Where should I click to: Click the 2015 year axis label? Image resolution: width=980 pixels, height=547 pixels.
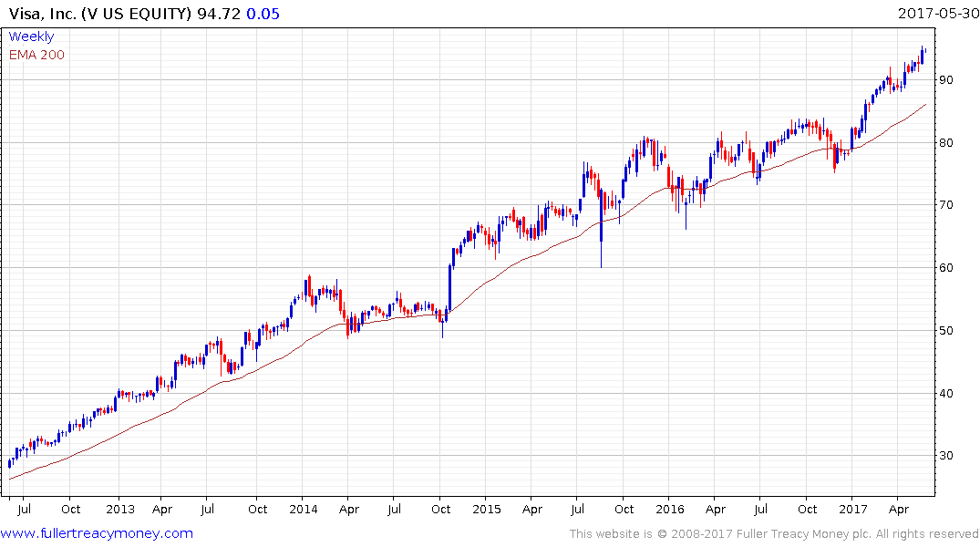(486, 509)
